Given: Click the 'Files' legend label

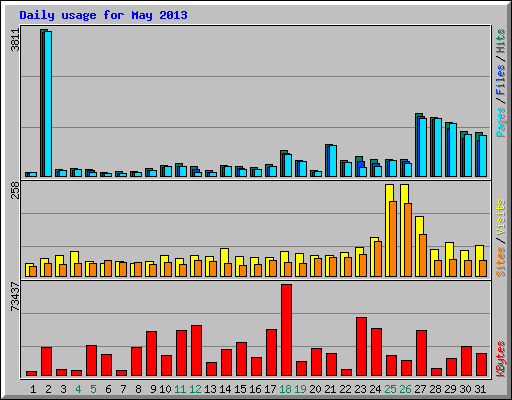Looking at the screenshot, I should [501, 79].
